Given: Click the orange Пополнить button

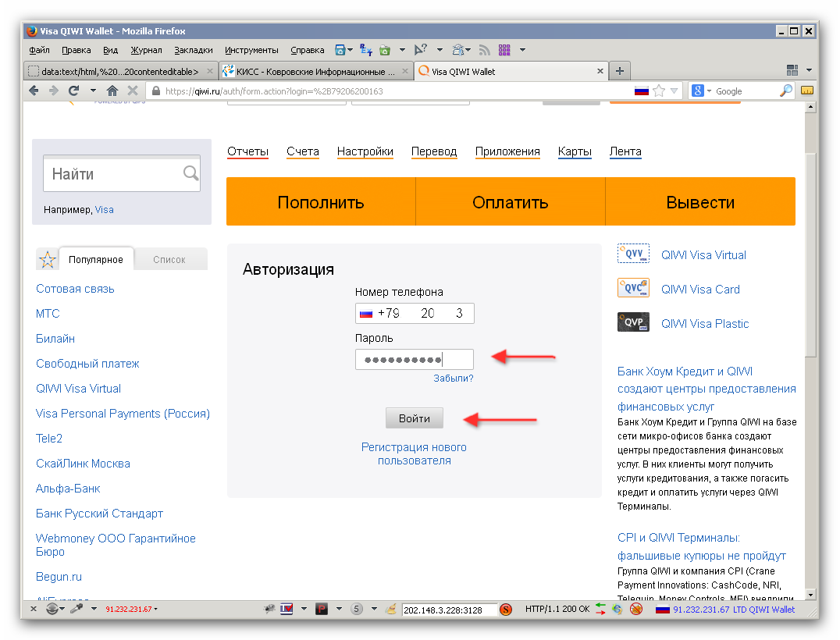Looking at the screenshot, I should (x=321, y=201).
